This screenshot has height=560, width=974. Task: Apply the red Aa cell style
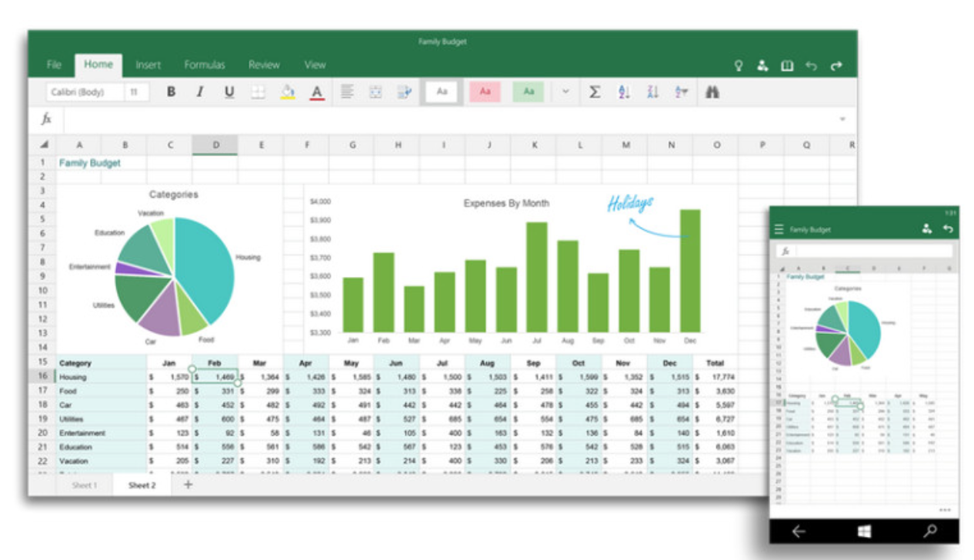[x=485, y=92]
